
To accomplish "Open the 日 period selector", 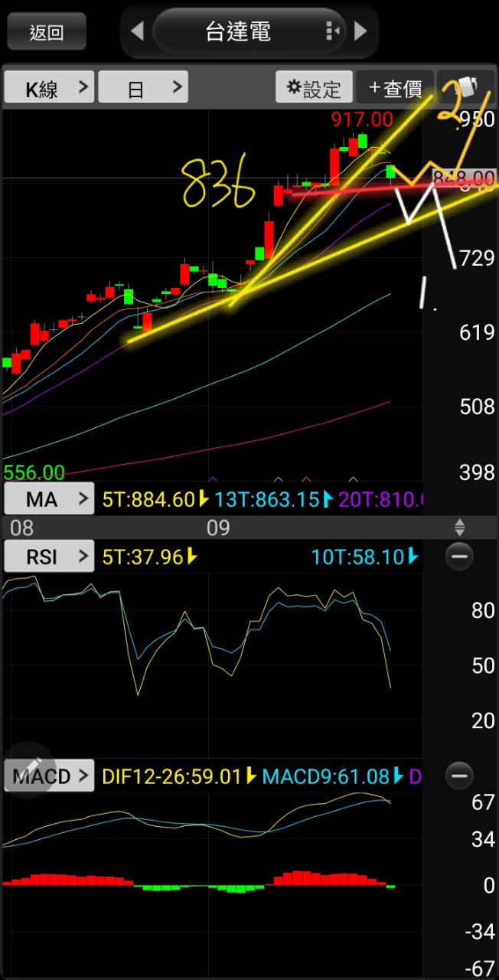I will 143,88.
